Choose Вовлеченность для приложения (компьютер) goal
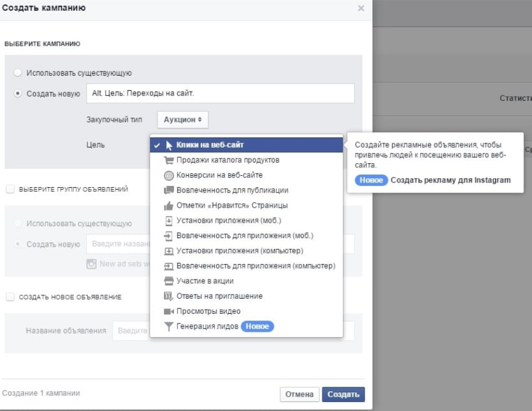 (x=246, y=266)
